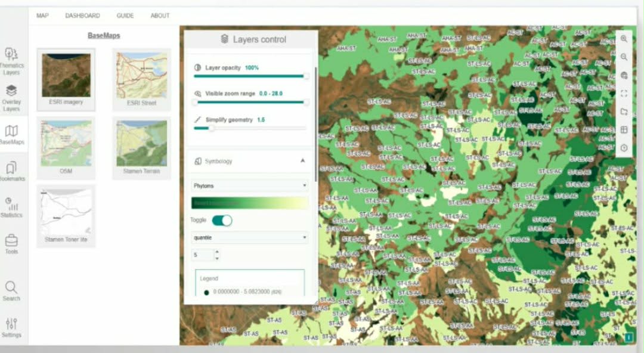Open Search from the sidebar
This screenshot has height=353, width=644.
pos(11,290)
